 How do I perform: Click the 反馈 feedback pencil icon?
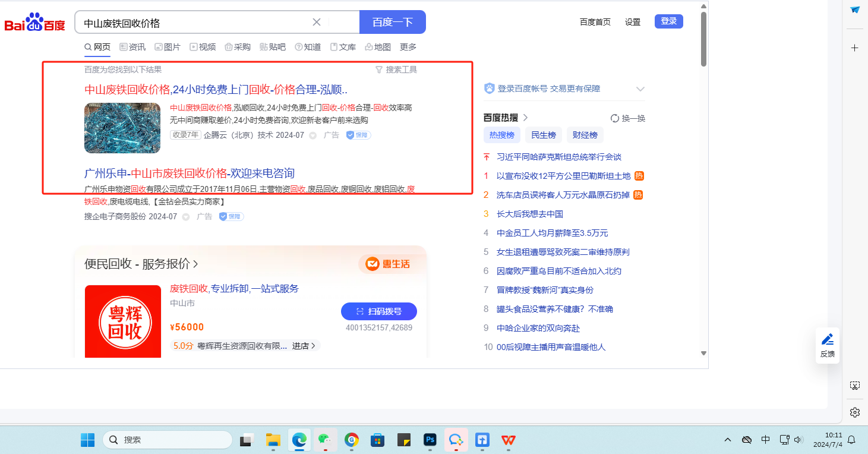827,340
